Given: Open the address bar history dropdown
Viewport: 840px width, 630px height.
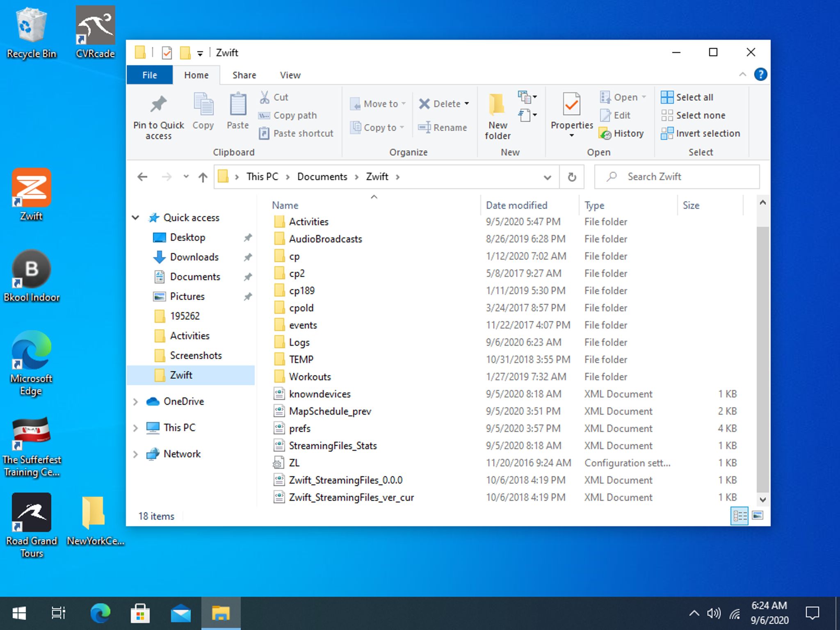Looking at the screenshot, I should tap(547, 177).
